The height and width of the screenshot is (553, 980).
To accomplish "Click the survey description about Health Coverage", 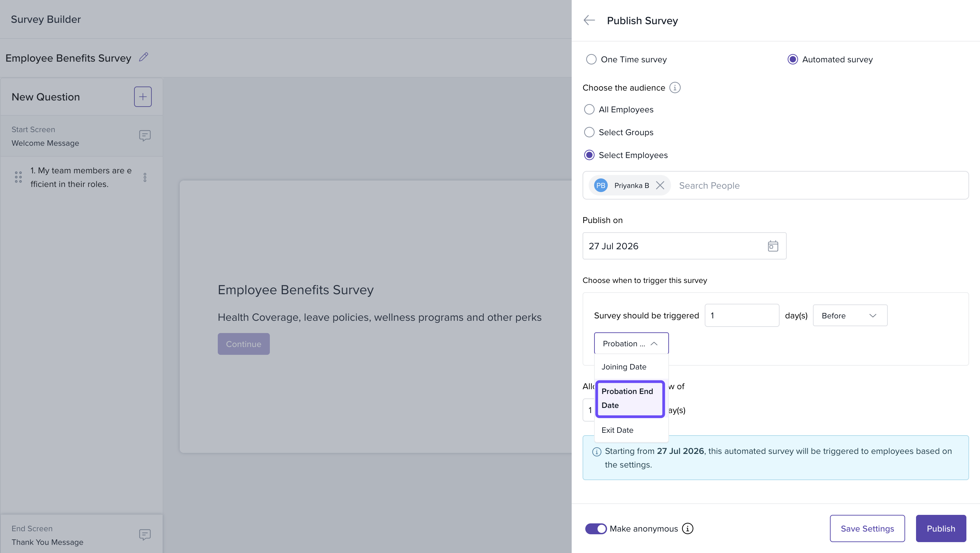I will 379,317.
